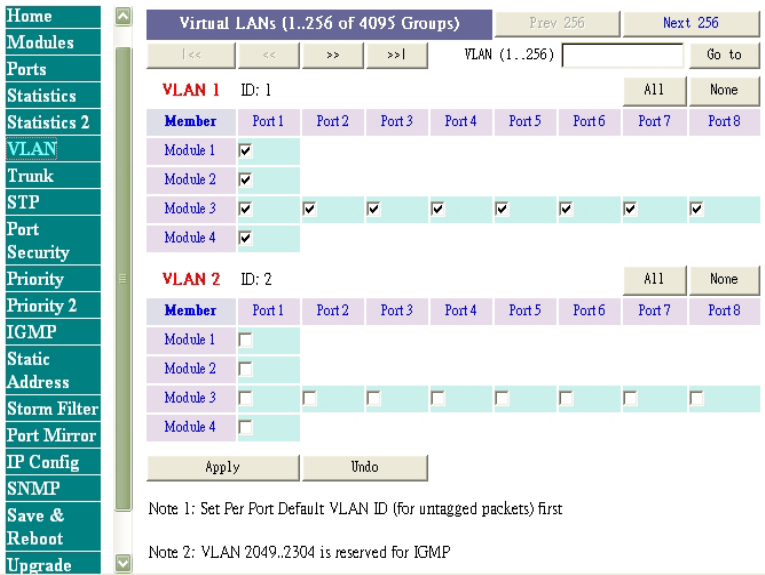Go to next VLAN with >> button
This screenshot has height=575, width=765.
[333, 55]
